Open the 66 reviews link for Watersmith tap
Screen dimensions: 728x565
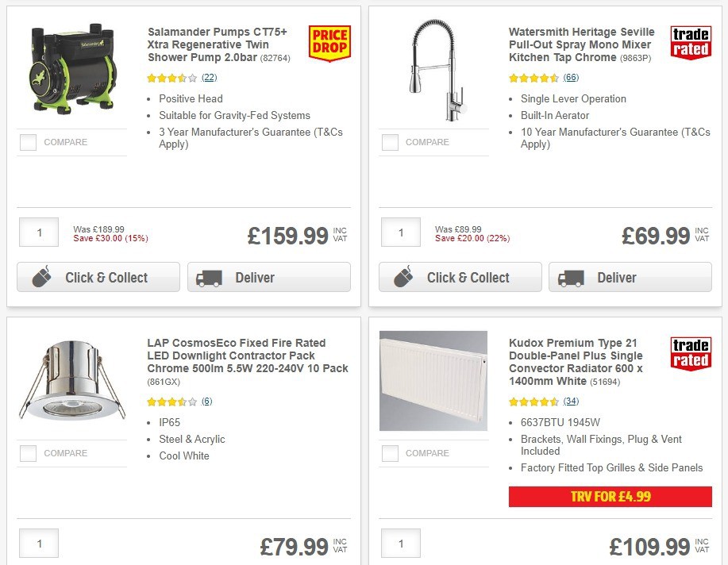[572, 78]
